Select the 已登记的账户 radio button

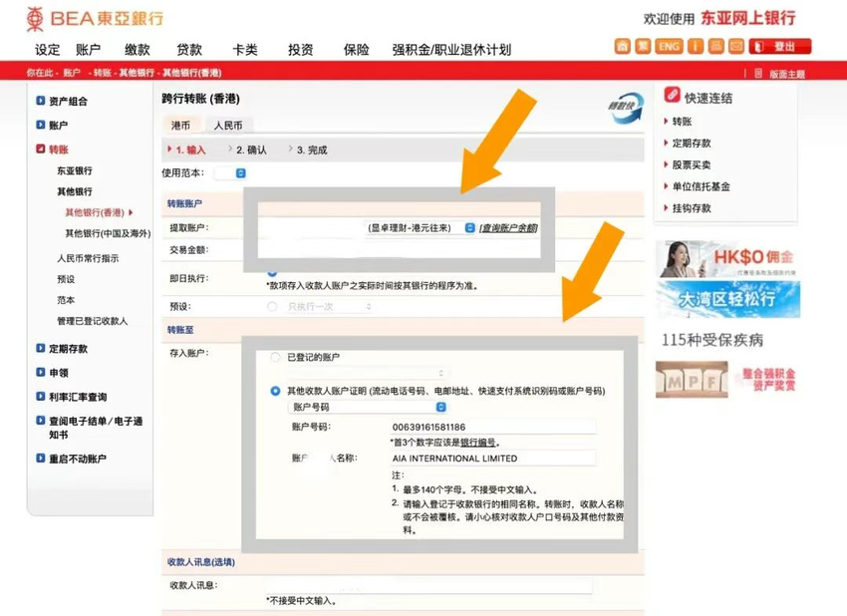[275, 357]
